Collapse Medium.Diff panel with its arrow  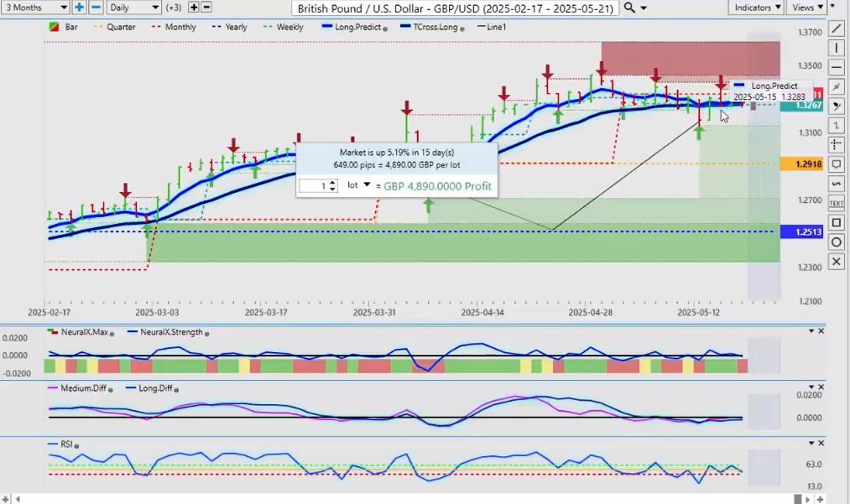pos(811,387)
